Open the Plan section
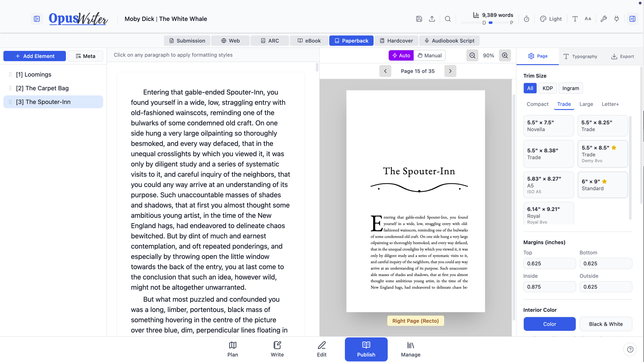 233,349
